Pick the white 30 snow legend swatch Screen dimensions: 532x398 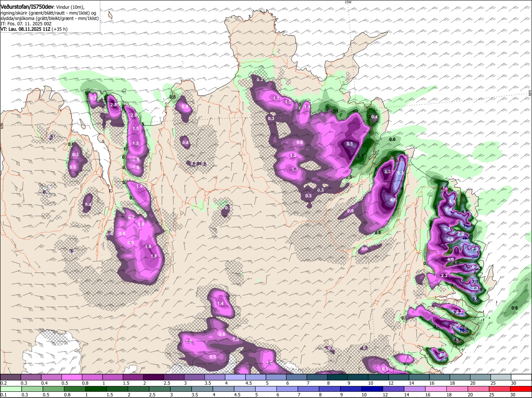521,377
